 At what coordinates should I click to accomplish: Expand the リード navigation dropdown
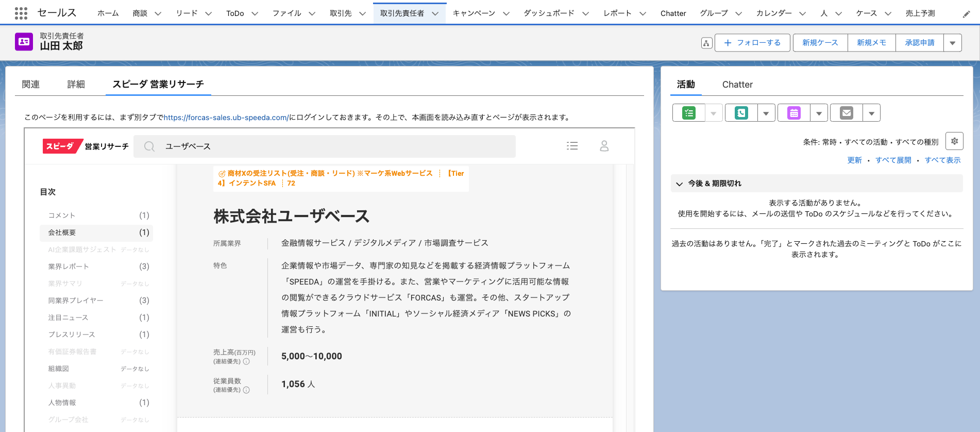(x=209, y=13)
